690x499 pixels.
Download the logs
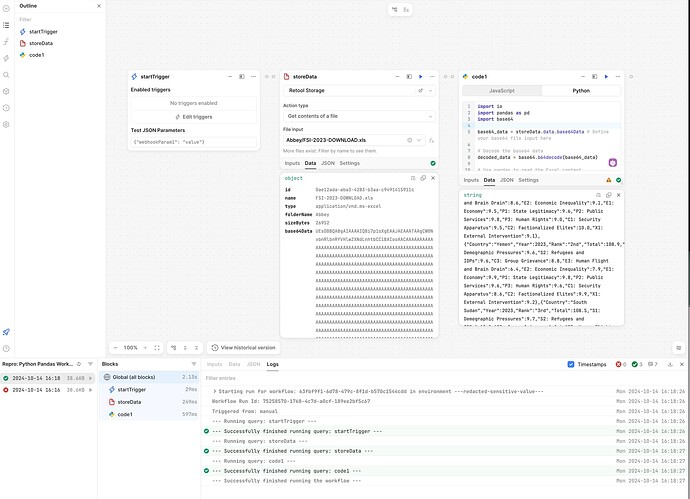click(x=670, y=364)
